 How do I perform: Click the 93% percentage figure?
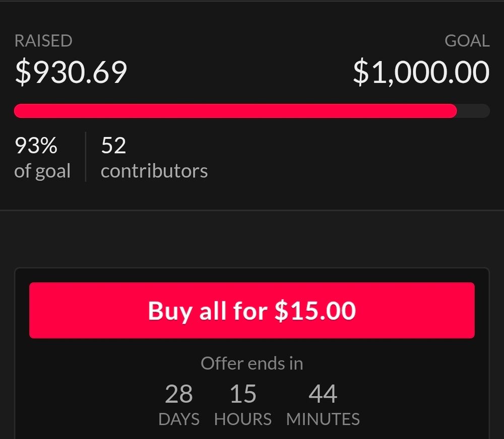[x=36, y=146]
